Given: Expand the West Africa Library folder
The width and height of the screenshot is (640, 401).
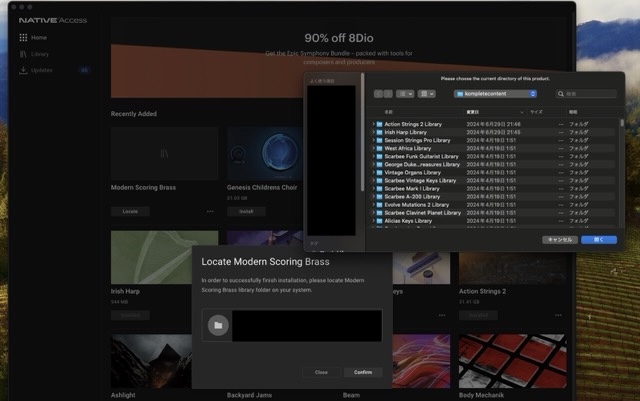Looking at the screenshot, I should pos(373,148).
